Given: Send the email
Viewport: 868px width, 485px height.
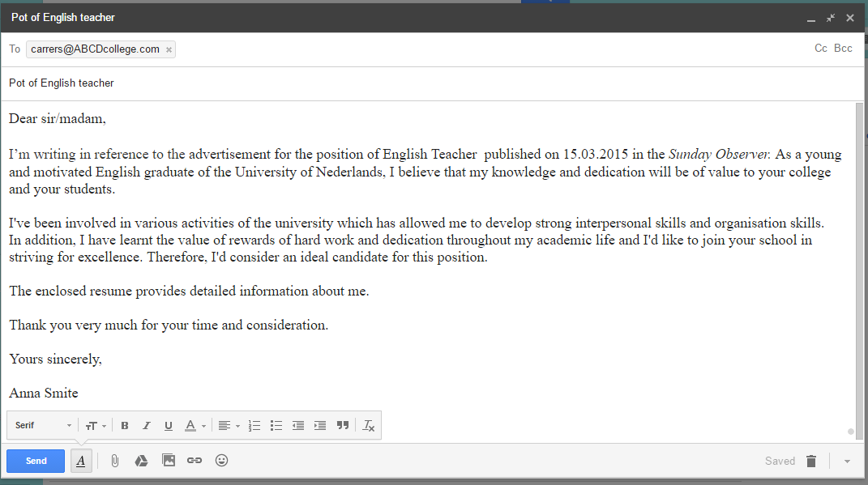Looking at the screenshot, I should [35, 460].
